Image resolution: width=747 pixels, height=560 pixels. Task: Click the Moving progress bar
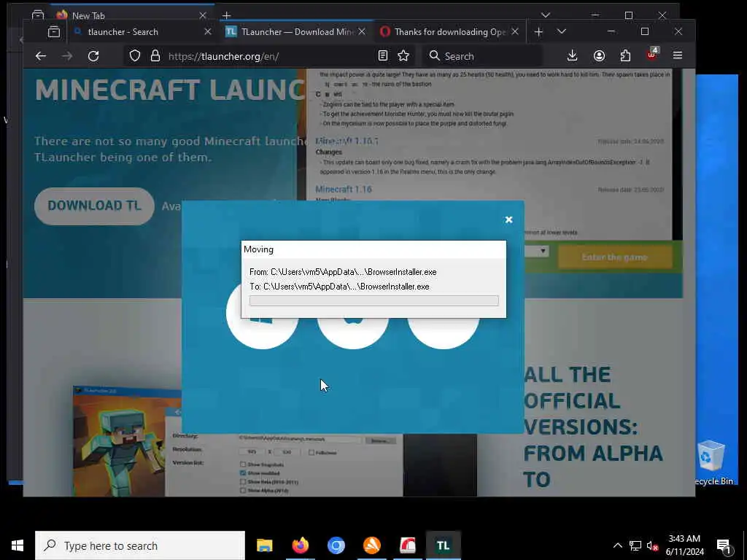pyautogui.click(x=374, y=300)
